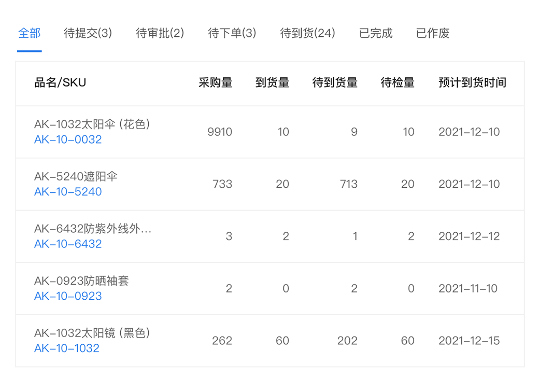The width and height of the screenshot is (539, 392).
Task: Click product AK-6432防紫外线外 truncated name
Action: pyautogui.click(x=93, y=229)
